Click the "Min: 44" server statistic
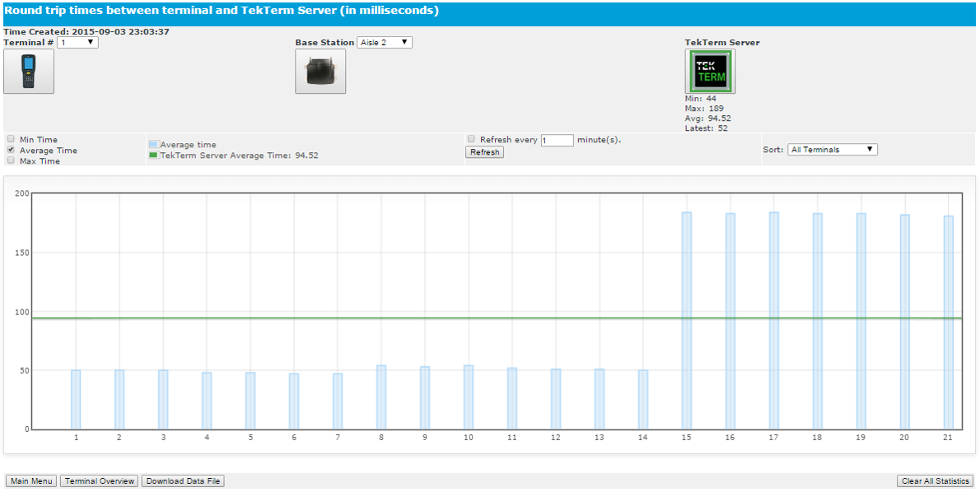Image resolution: width=980 pixels, height=492 pixels. [x=701, y=98]
